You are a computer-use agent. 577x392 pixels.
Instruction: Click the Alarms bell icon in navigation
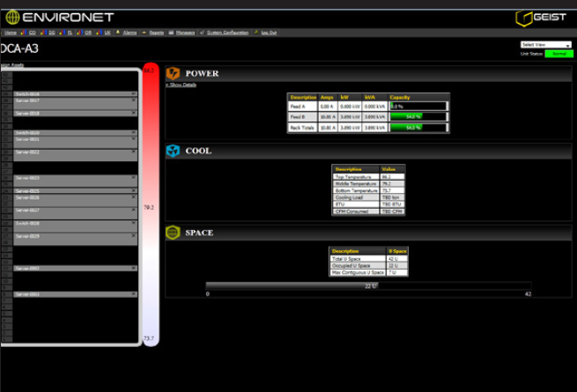click(119, 32)
